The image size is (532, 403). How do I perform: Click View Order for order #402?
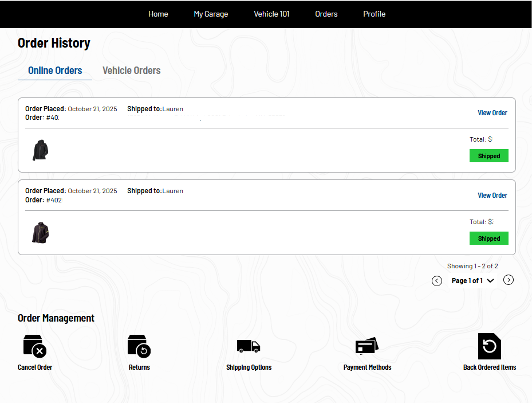(492, 195)
